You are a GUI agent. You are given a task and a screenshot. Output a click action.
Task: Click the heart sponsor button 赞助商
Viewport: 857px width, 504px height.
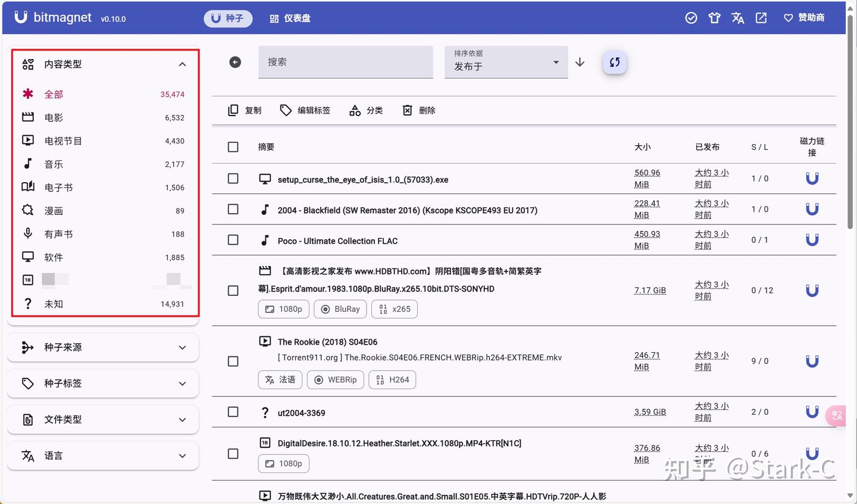tap(804, 18)
